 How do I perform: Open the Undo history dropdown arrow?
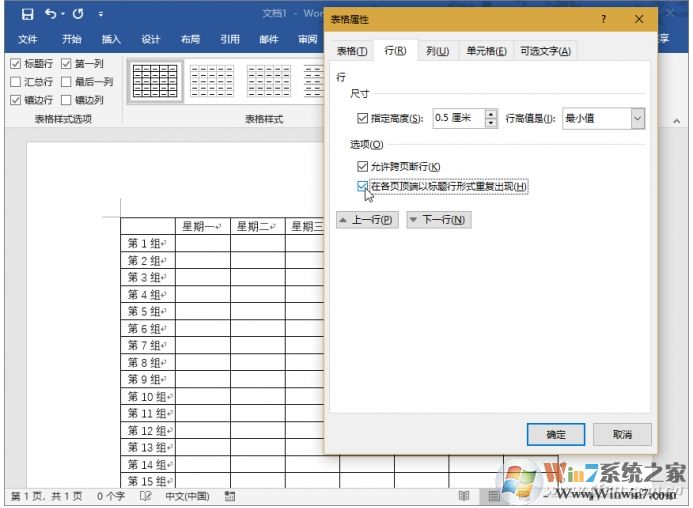[x=63, y=15]
